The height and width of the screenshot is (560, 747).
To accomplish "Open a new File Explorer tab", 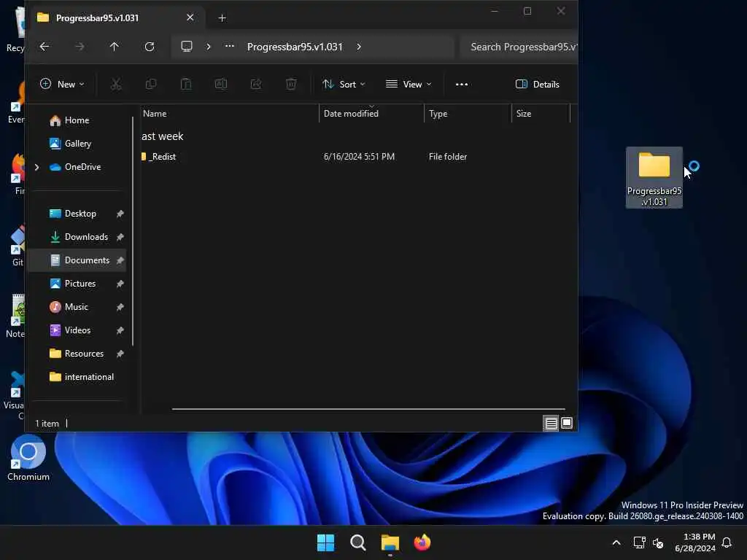I will (x=222, y=18).
